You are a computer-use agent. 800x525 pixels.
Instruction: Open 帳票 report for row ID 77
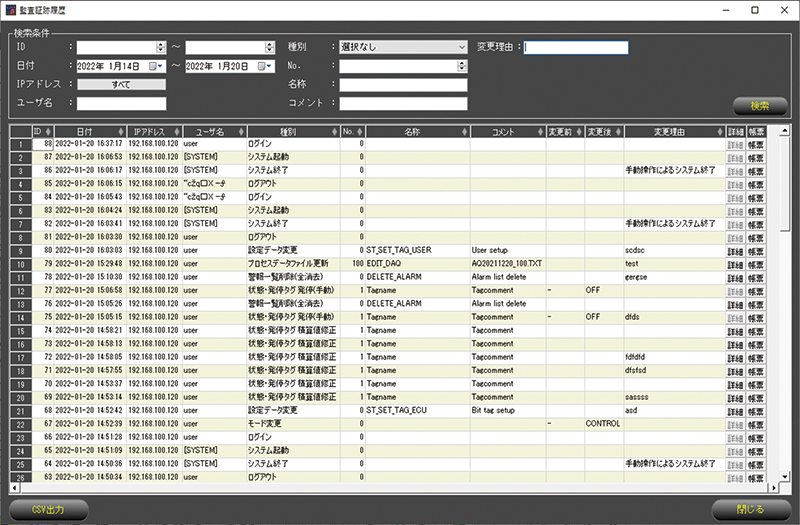tap(756, 291)
